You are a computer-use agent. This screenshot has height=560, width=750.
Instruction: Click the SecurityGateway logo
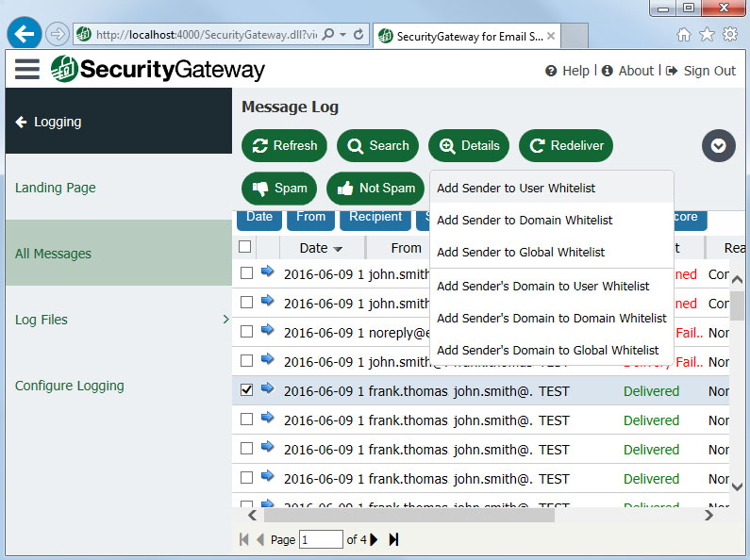point(158,69)
